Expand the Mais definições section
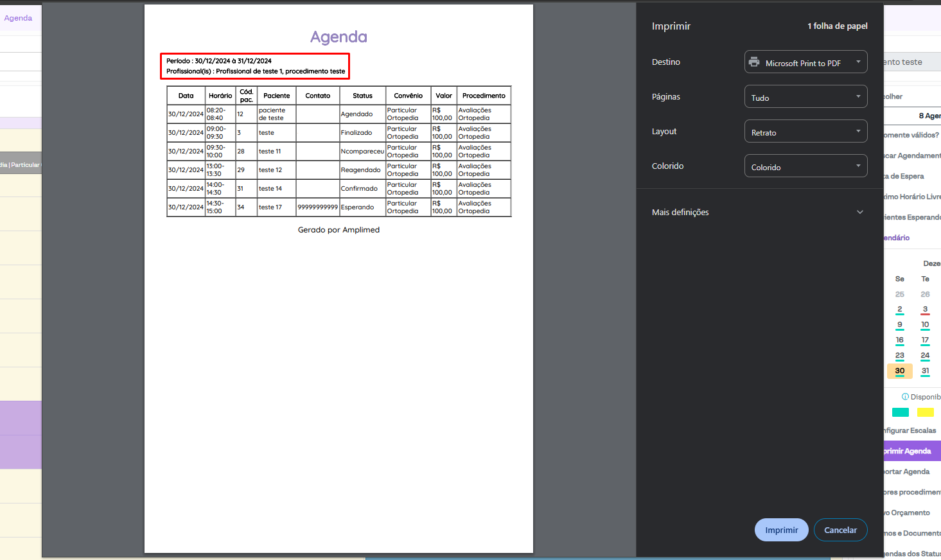Screen dimensions: 941x560 pos(757,212)
